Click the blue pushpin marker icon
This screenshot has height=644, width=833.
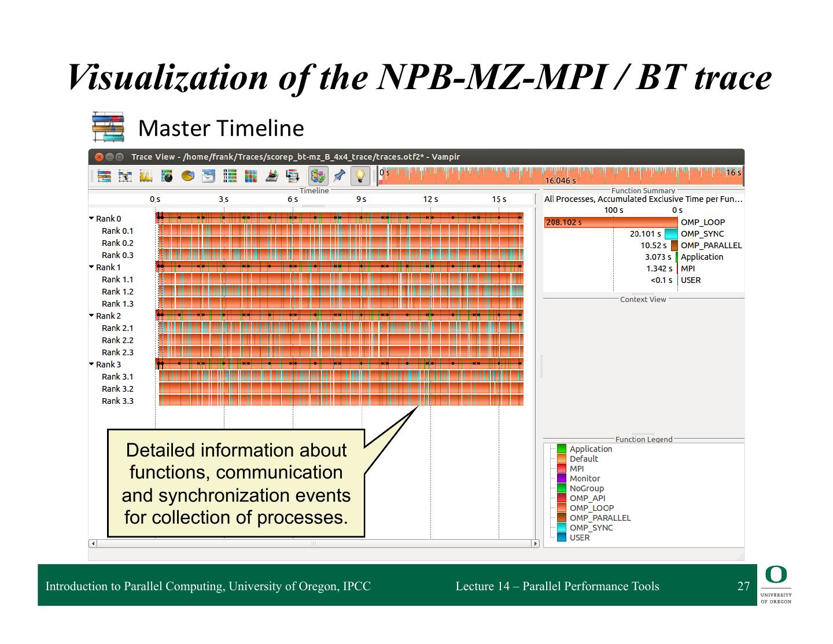tap(340, 176)
